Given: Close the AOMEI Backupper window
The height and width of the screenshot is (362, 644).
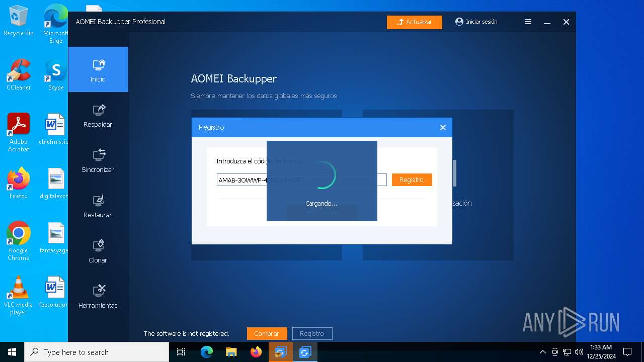Looking at the screenshot, I should [x=566, y=22].
